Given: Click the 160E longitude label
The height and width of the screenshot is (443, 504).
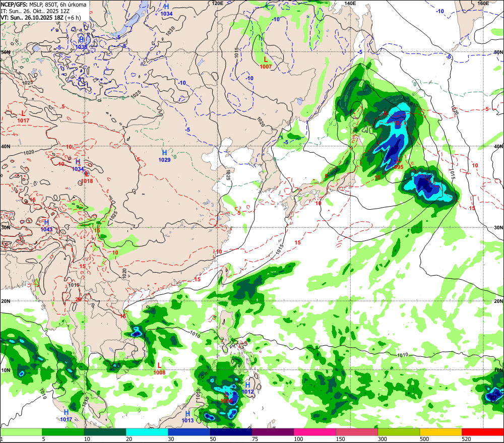Looking at the screenshot, I should pos(483,3).
